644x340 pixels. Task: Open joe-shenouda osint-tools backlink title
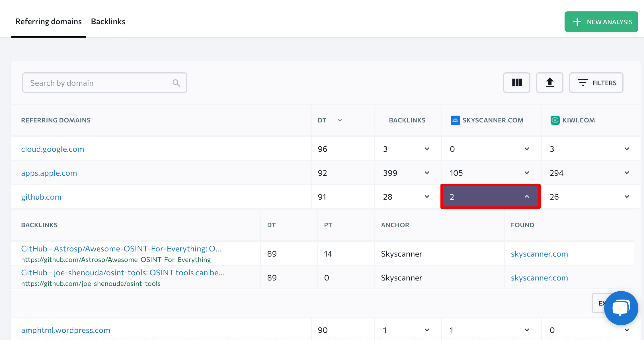[x=122, y=273]
